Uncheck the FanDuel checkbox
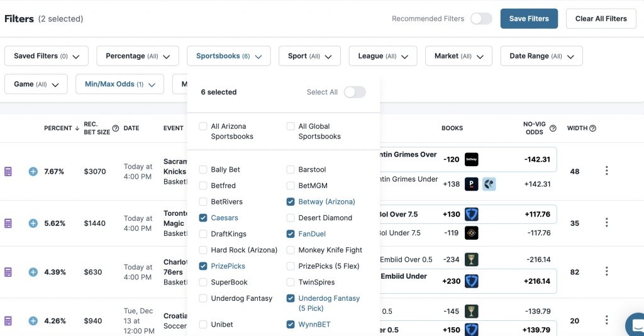Viewport: 644px width, 336px height. [x=291, y=233]
